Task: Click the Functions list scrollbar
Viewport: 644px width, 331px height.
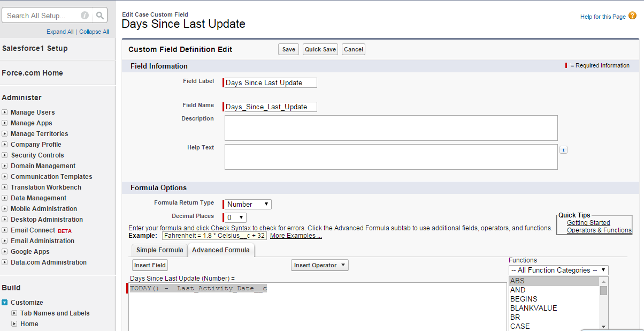Action: tap(603, 305)
